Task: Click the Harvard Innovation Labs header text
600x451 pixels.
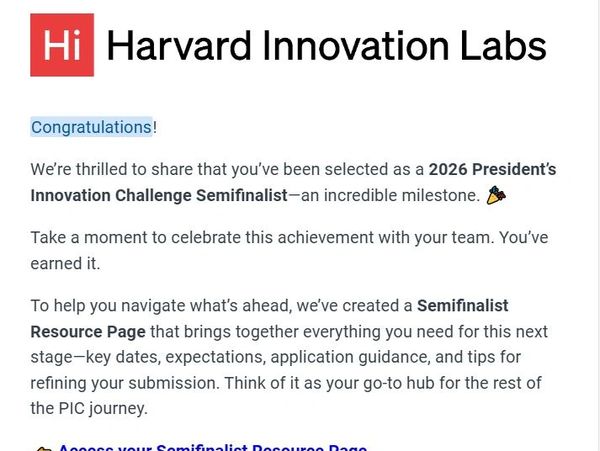Action: tap(326, 46)
